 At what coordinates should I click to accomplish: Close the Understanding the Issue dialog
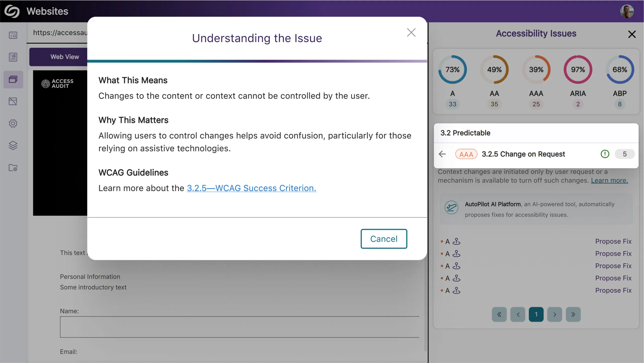click(411, 32)
